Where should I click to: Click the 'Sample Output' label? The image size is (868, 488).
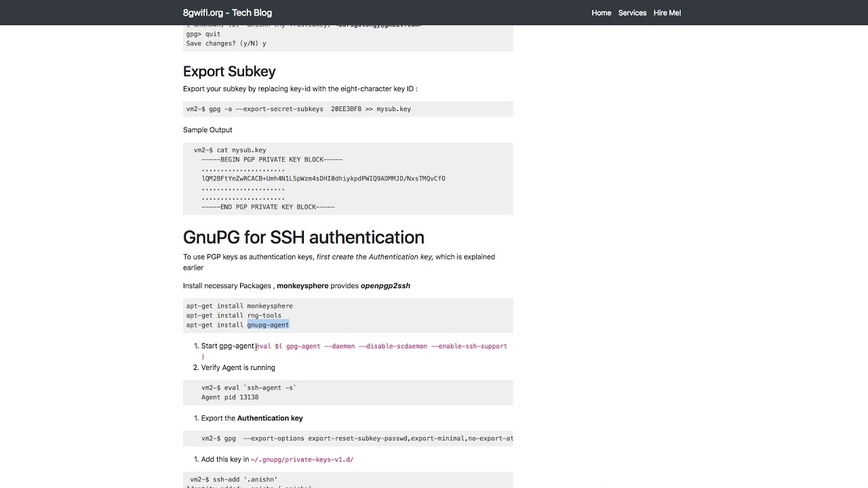pos(208,129)
